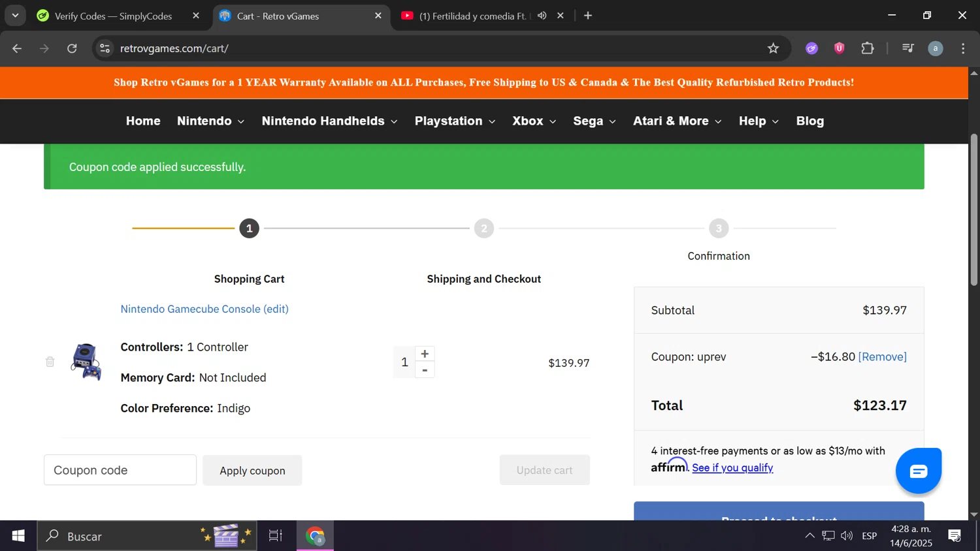Expand the Xbox menu
Viewport: 980px width, 551px height.
click(534, 121)
